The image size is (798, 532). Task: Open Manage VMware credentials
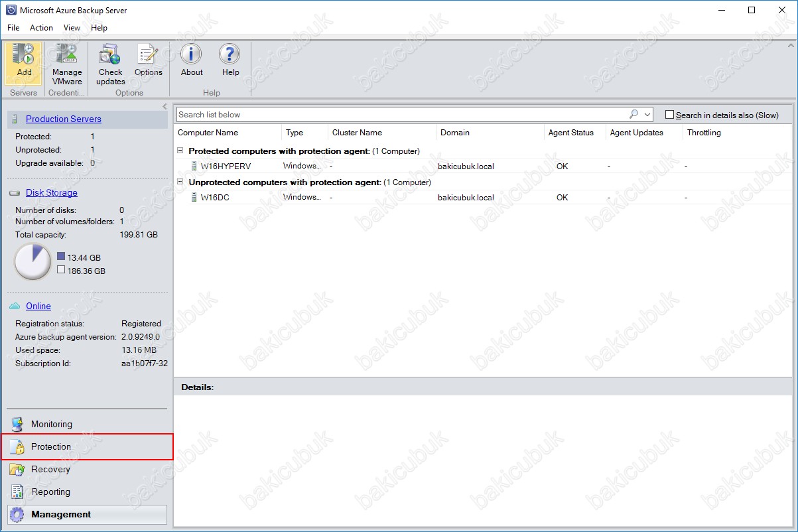tap(67, 64)
